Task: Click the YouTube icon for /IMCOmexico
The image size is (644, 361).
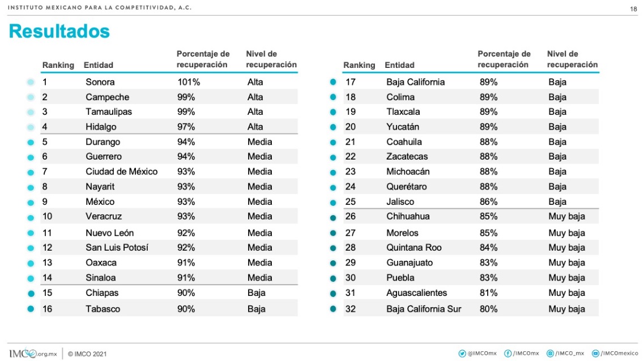Action: coord(595,354)
